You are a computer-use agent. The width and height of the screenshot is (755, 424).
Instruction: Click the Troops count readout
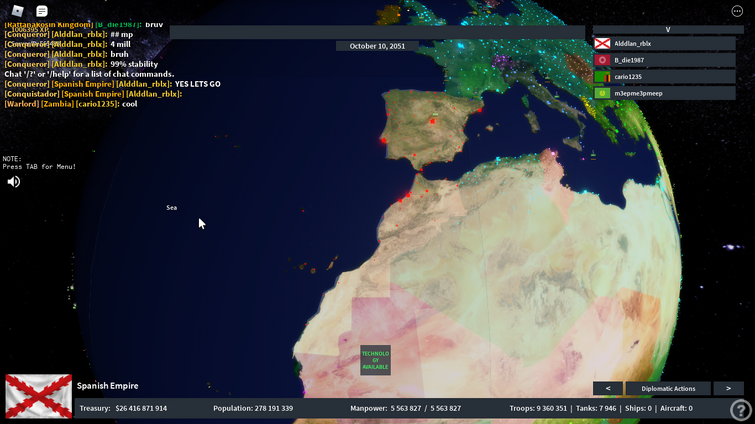538,408
